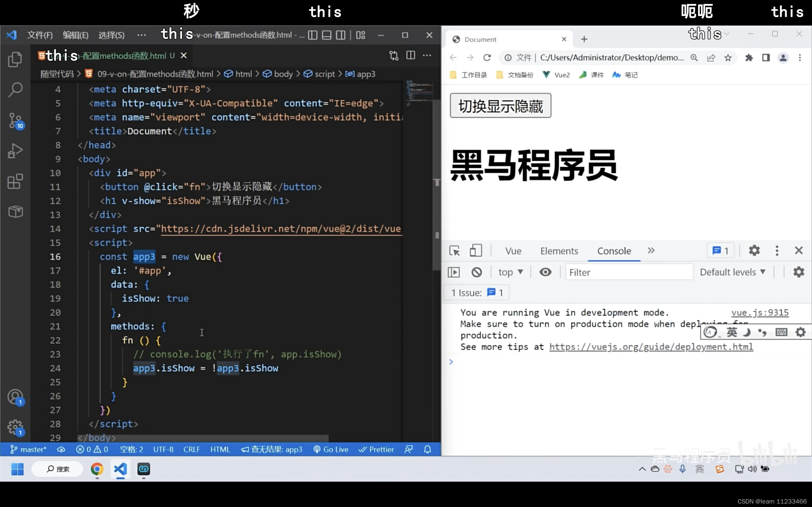Viewport: 812px width, 507px height.
Task: Open Source Control view with 10 badge
Action: coord(15,121)
